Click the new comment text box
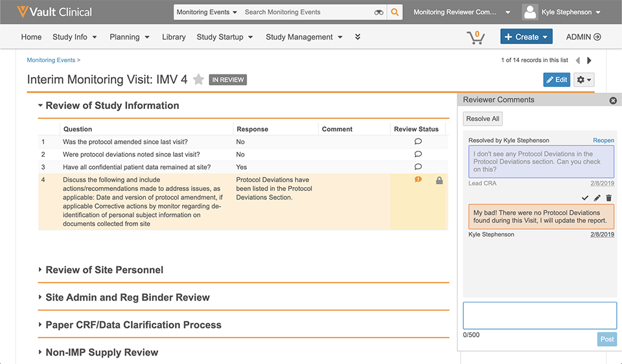 point(539,315)
